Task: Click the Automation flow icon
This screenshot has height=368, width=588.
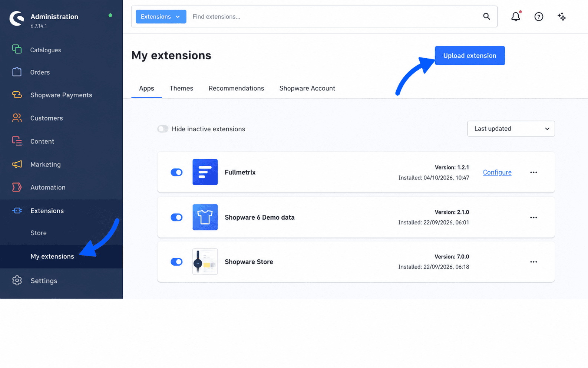Action: [x=17, y=187]
